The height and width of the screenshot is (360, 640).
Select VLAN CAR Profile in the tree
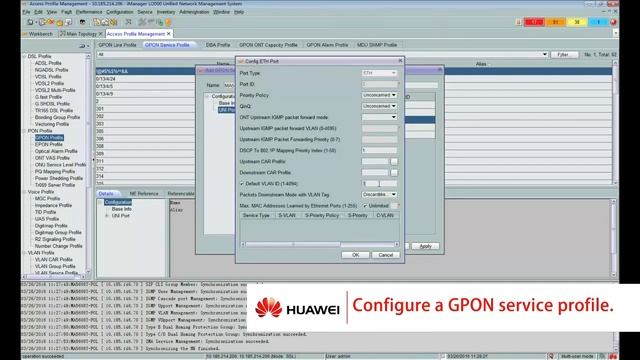click(x=53, y=260)
